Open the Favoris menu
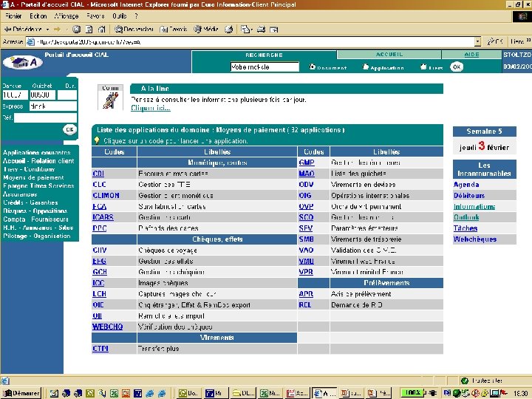This screenshot has height=399, width=532. [x=95, y=16]
